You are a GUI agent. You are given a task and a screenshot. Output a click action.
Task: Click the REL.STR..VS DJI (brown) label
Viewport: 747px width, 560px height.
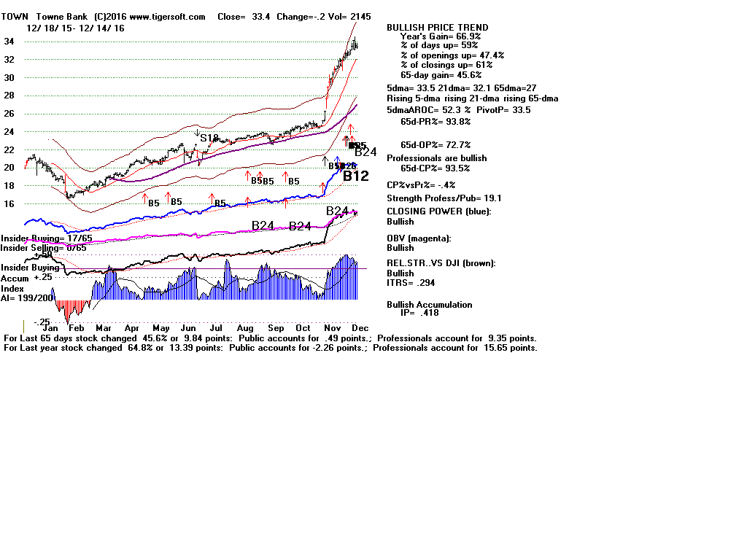point(441,263)
